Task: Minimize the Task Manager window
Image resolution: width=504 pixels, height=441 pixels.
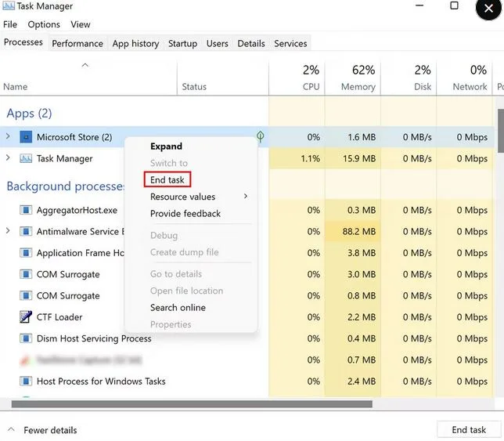Action: 419,5
